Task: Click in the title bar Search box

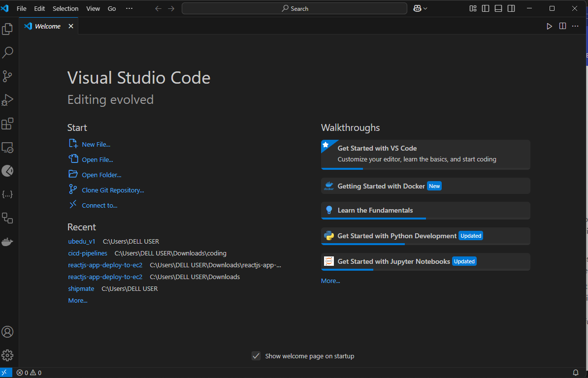Action: (294, 8)
